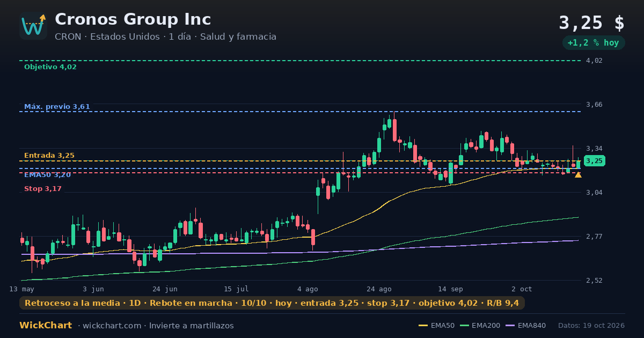Click the 2,77 price axis value

pos(594,237)
